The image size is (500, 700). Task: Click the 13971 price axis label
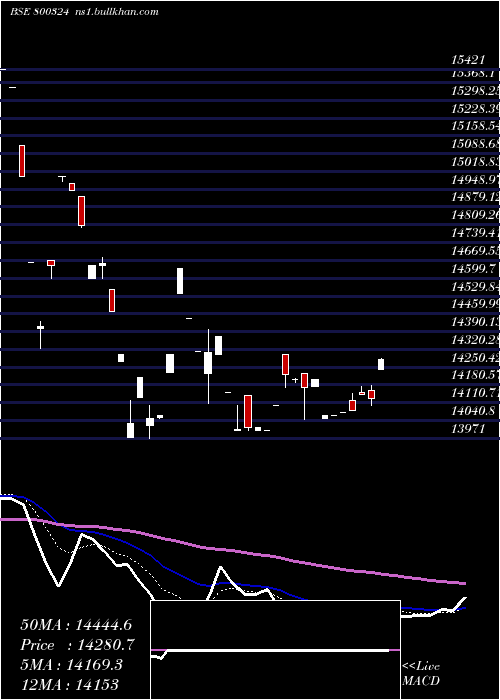click(467, 429)
